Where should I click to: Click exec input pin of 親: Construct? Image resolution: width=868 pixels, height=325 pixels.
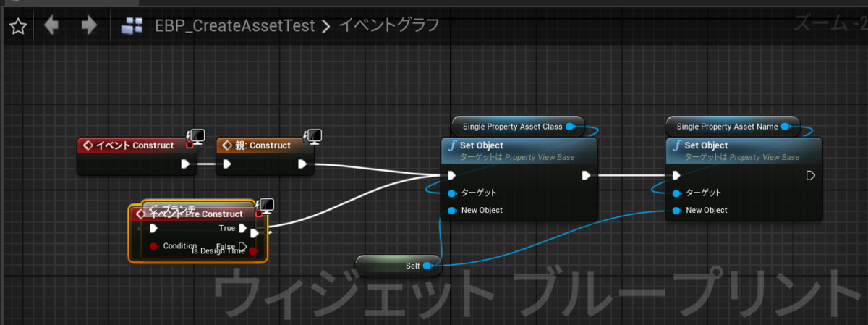[x=226, y=164]
